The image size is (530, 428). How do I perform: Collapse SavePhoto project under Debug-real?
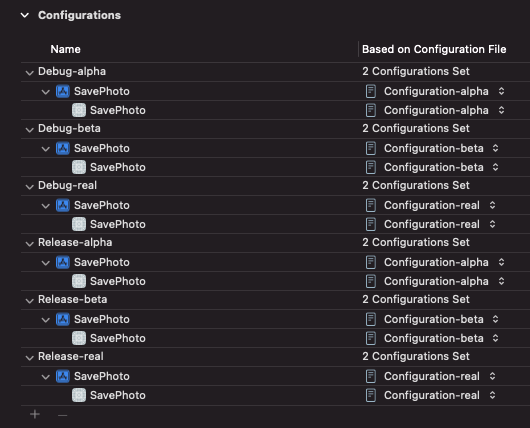46,206
